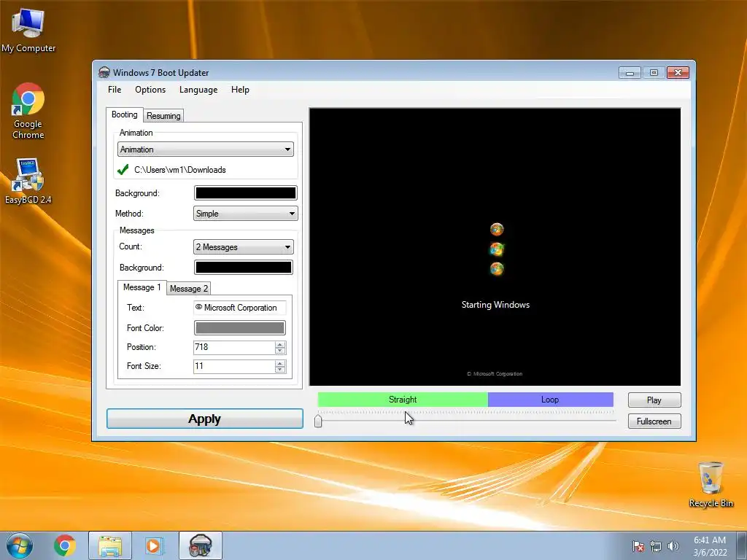Increase Font Size with up arrow
The height and width of the screenshot is (560, 747).
click(x=280, y=363)
